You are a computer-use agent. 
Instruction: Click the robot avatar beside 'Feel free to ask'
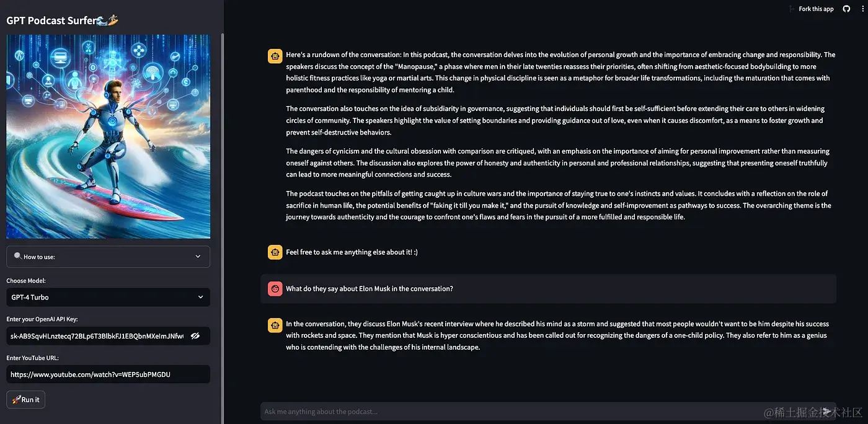coord(275,252)
